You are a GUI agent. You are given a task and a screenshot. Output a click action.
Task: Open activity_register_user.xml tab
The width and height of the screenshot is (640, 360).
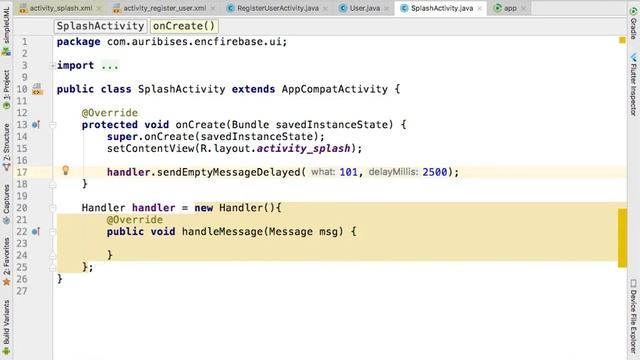point(164,8)
